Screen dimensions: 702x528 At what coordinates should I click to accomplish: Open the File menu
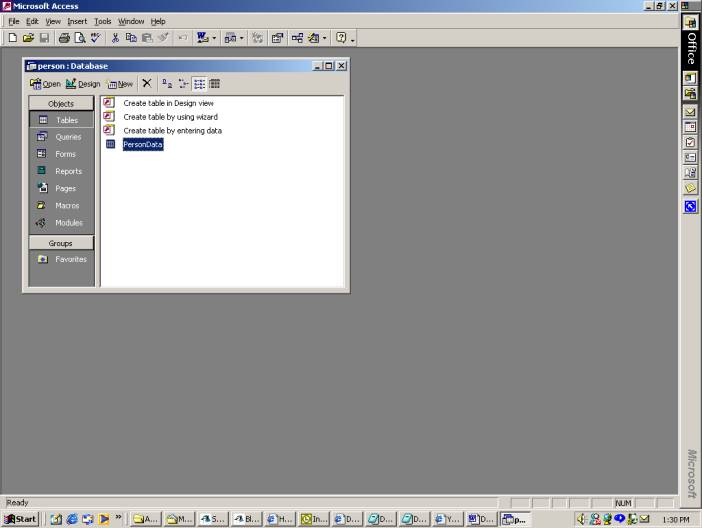(x=14, y=21)
